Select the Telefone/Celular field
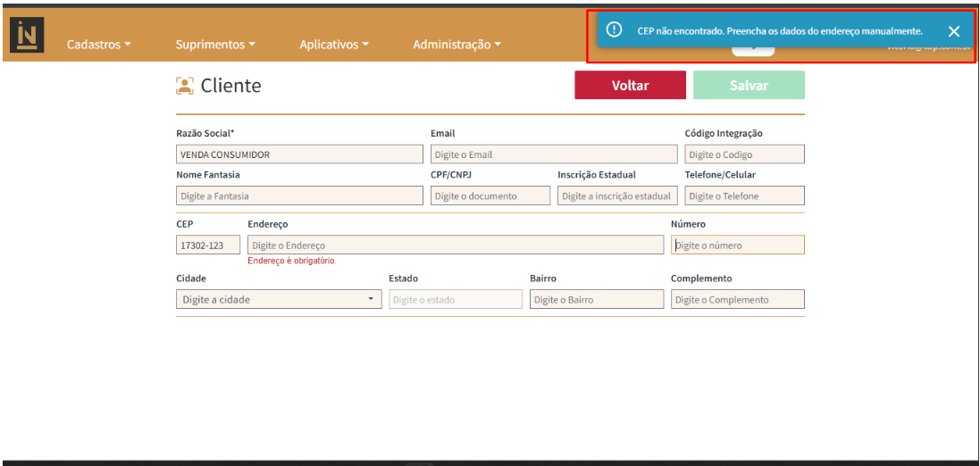The width and height of the screenshot is (980, 466). pyautogui.click(x=743, y=196)
